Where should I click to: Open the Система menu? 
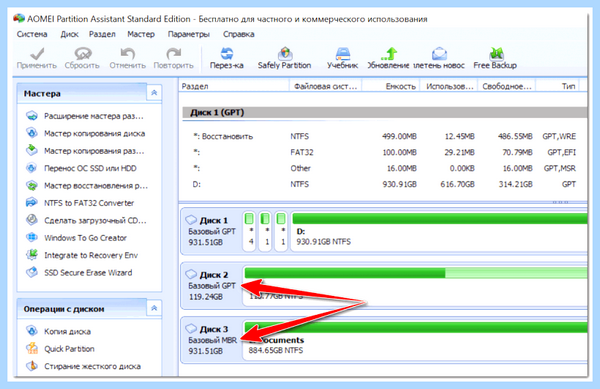pos(32,34)
